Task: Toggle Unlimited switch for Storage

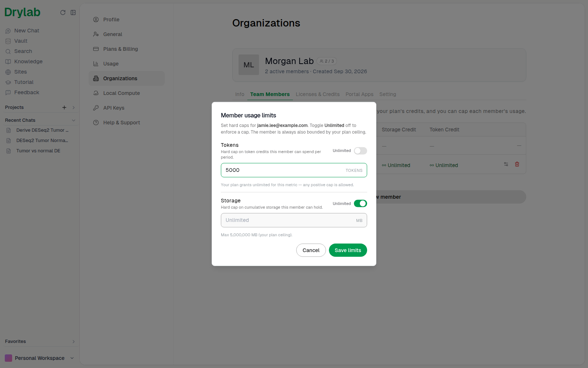Action: (x=361, y=204)
